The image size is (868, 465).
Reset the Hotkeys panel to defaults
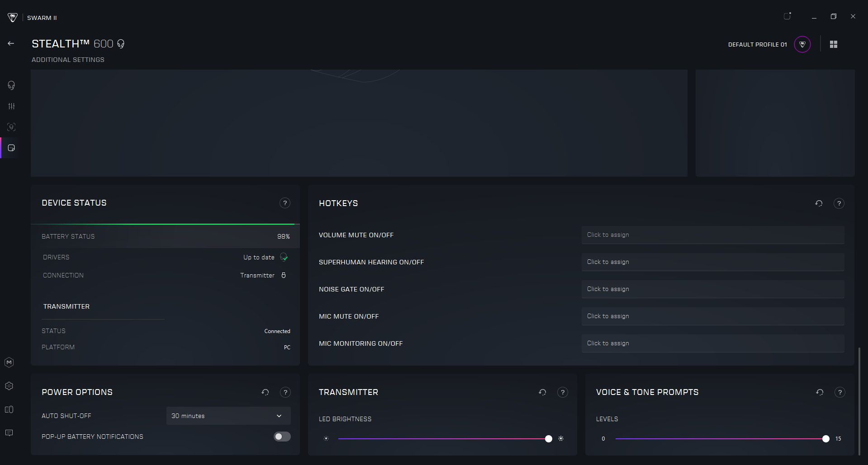click(x=819, y=203)
